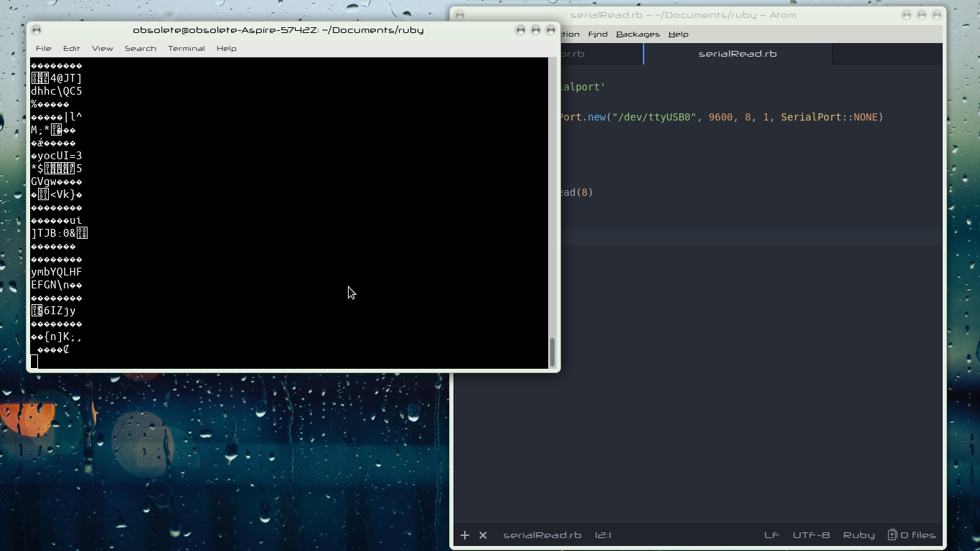This screenshot has height=551, width=980.
Task: Change the UTF-8 encoding selector
Action: click(x=811, y=535)
